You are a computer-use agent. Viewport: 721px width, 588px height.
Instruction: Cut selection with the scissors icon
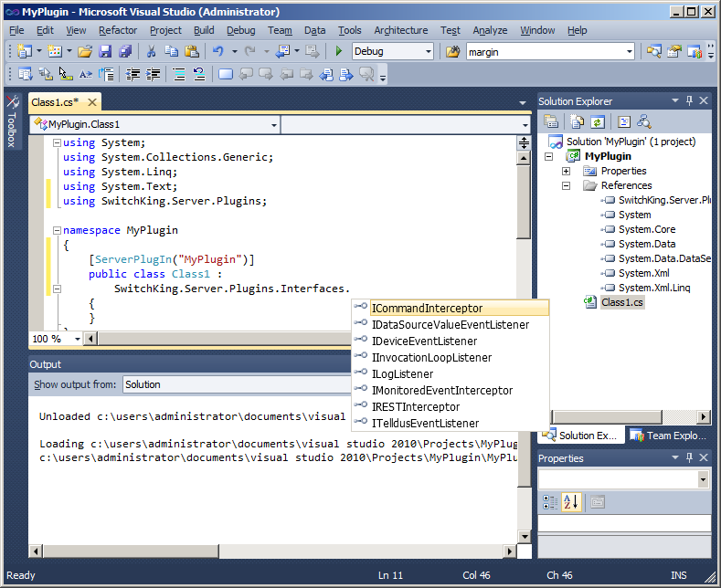coord(151,51)
